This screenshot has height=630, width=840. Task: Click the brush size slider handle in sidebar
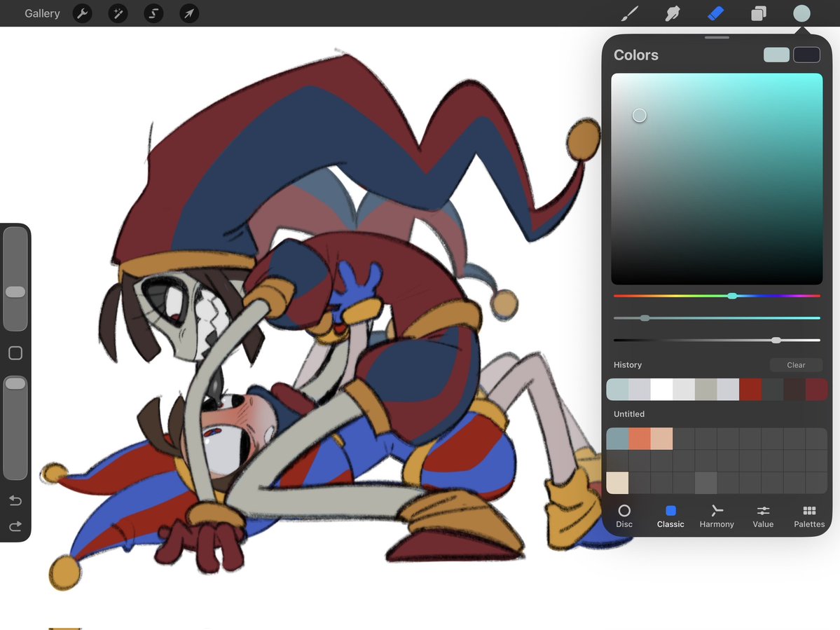(15, 292)
